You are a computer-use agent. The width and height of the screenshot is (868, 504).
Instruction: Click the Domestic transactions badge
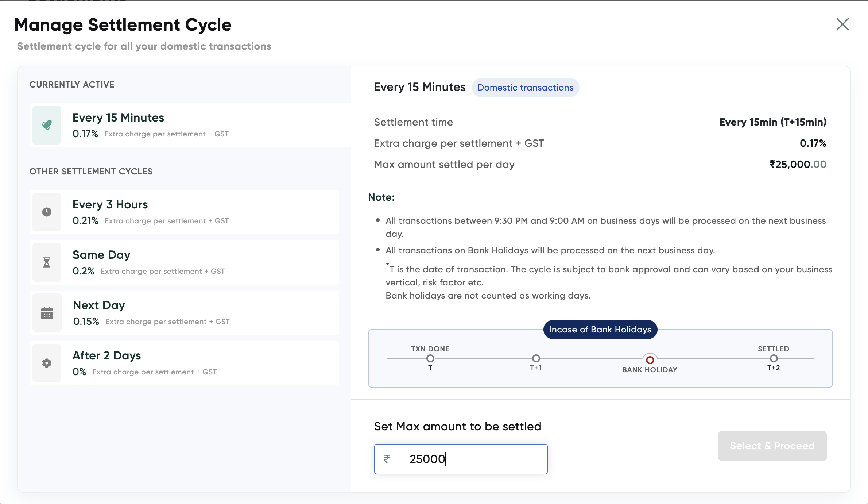(x=525, y=88)
